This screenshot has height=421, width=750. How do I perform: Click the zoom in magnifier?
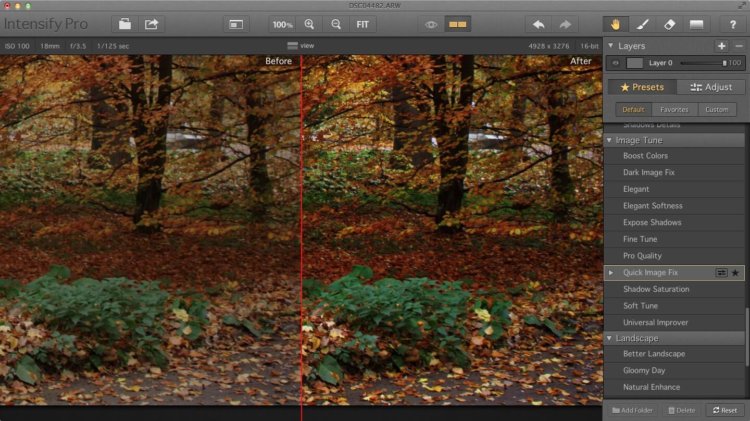click(309, 24)
